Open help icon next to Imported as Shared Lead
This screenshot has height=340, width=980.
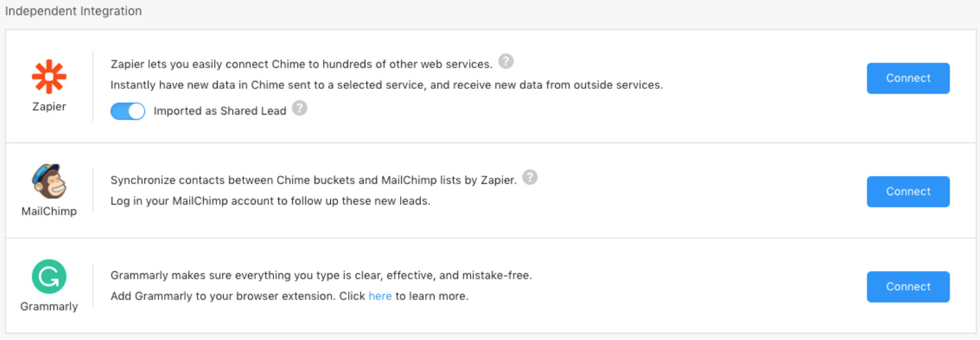tap(300, 109)
